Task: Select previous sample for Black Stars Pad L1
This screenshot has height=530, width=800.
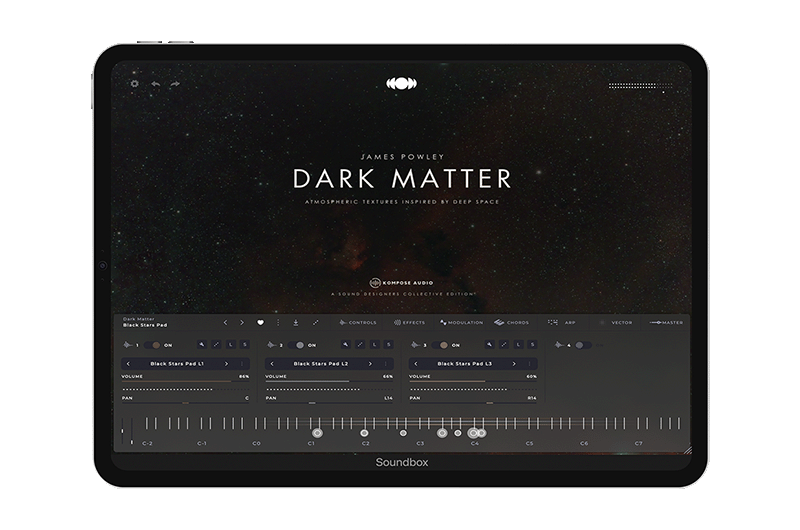Action: (128, 364)
